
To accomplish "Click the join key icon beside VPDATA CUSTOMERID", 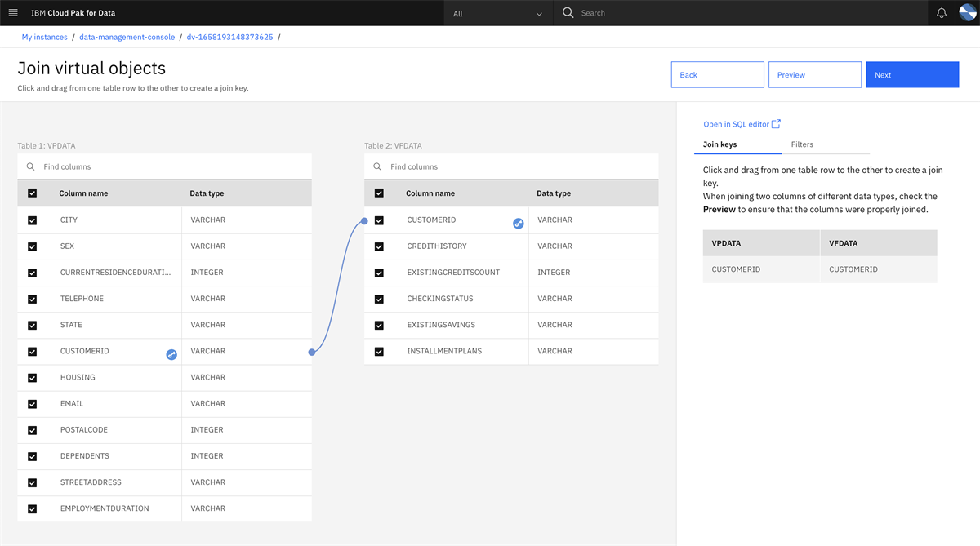I will click(x=171, y=354).
